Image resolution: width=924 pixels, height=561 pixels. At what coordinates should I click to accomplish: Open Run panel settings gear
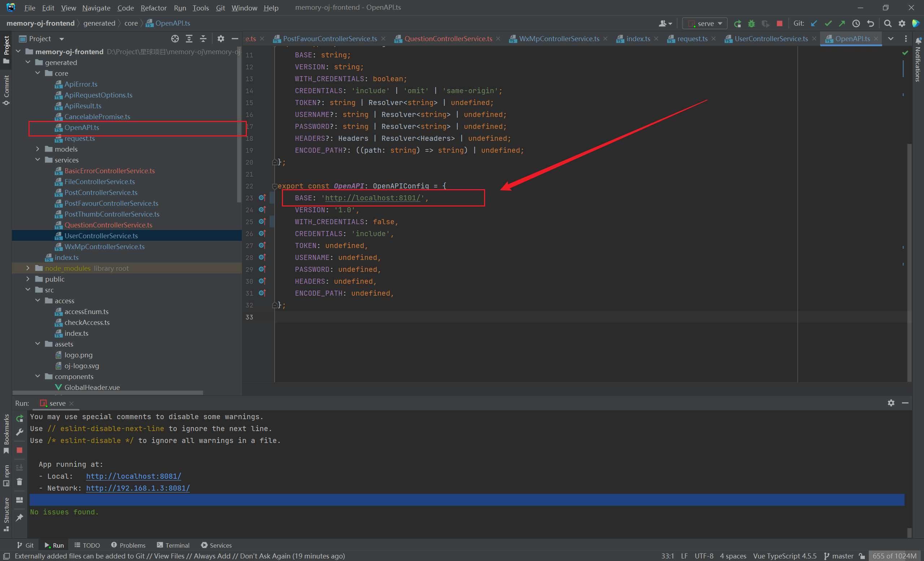click(x=891, y=403)
